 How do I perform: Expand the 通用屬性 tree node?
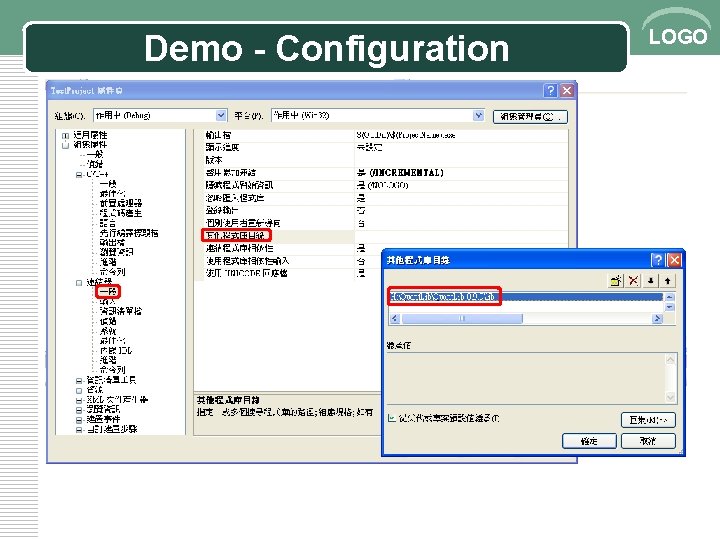pos(65,135)
